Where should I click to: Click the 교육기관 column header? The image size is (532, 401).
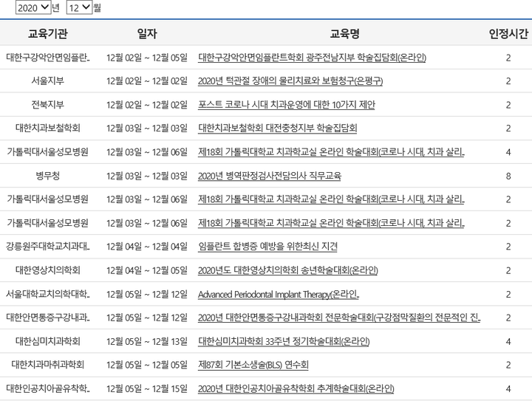(x=48, y=33)
